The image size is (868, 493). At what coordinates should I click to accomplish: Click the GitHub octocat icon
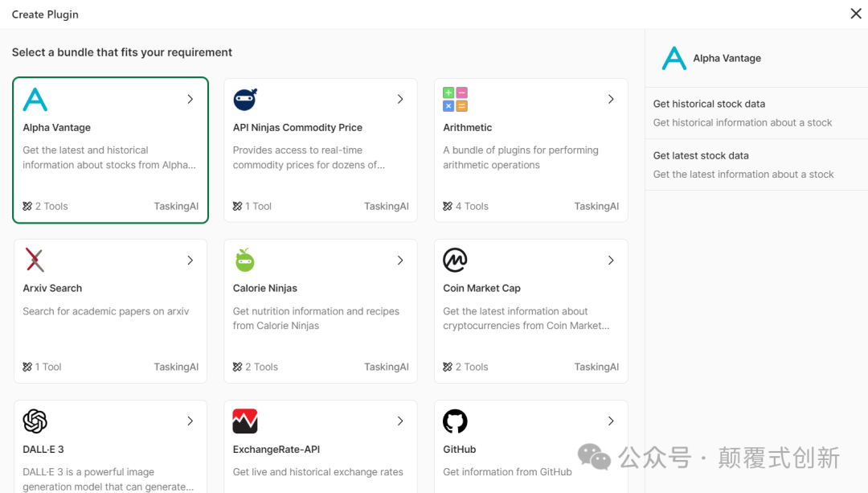click(455, 421)
